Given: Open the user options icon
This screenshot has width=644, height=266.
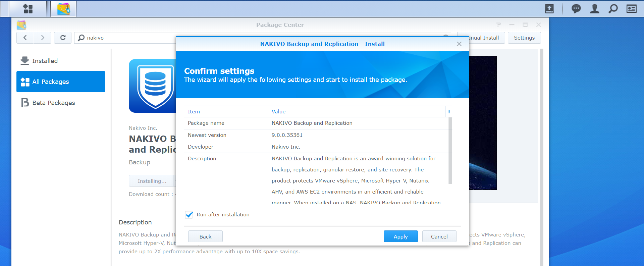Looking at the screenshot, I should (x=594, y=9).
